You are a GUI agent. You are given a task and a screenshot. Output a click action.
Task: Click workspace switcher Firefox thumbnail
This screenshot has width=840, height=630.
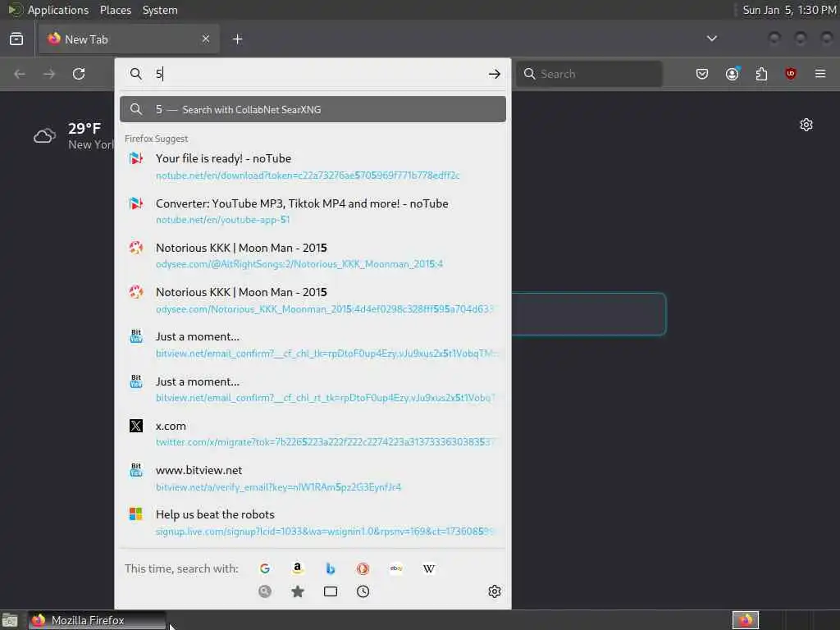click(x=746, y=620)
